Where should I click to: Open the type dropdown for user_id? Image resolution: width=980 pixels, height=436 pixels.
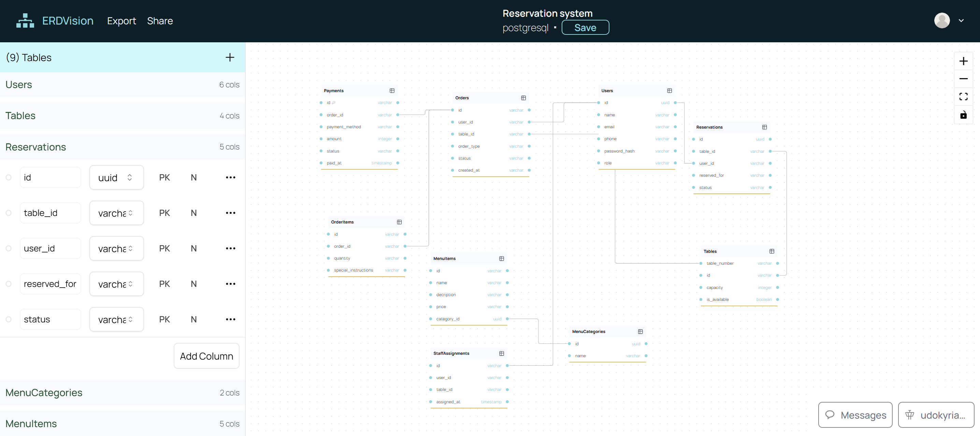tap(116, 248)
